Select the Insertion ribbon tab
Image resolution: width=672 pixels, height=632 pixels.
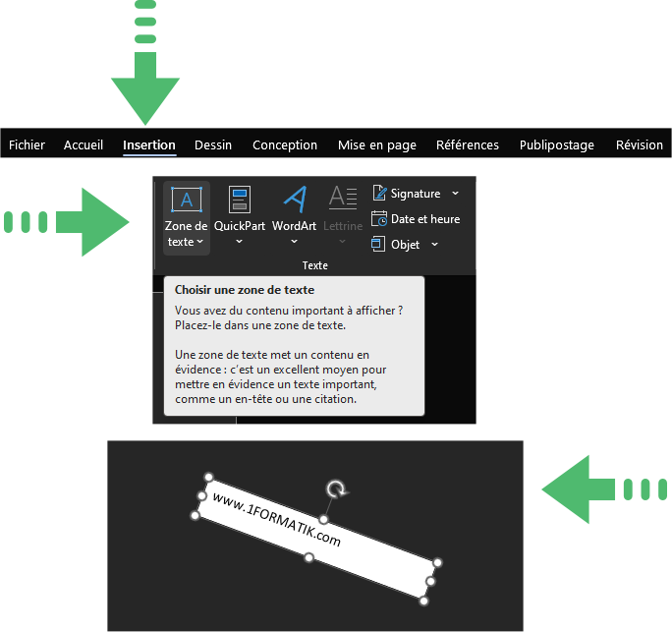tap(149, 144)
